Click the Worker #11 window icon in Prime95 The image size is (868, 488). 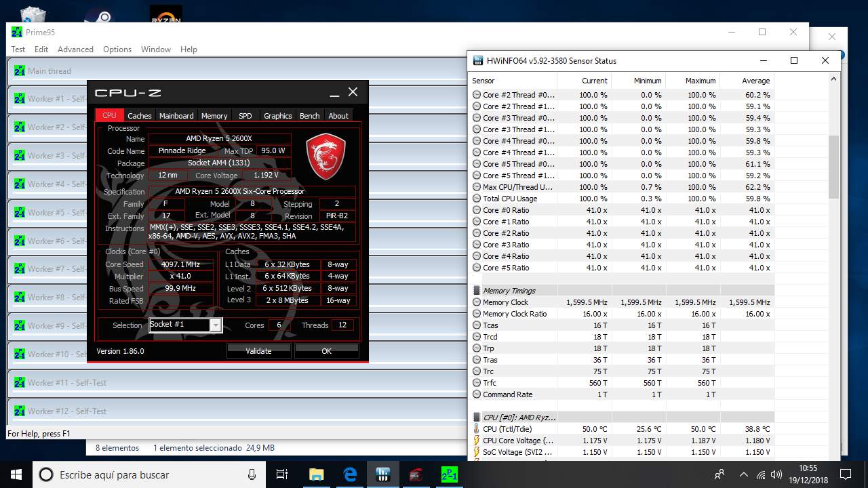[19, 382]
